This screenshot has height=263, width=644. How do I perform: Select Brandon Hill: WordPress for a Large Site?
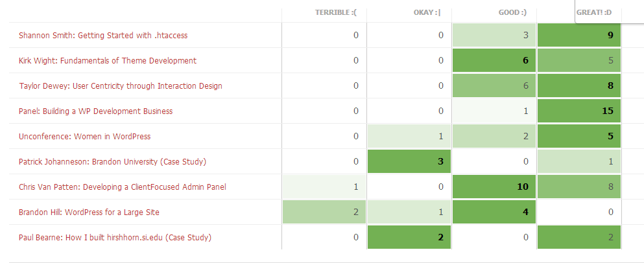point(89,212)
